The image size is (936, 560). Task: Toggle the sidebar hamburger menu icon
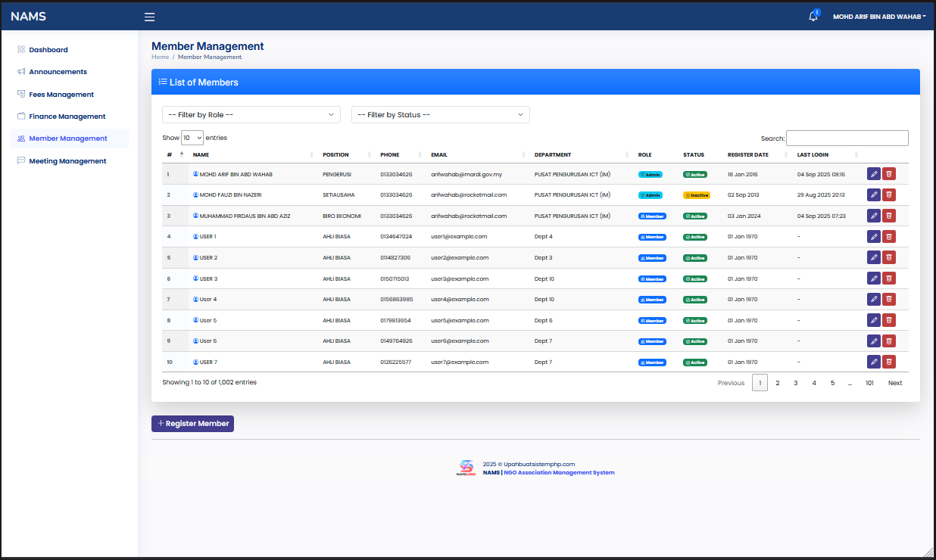coord(149,17)
